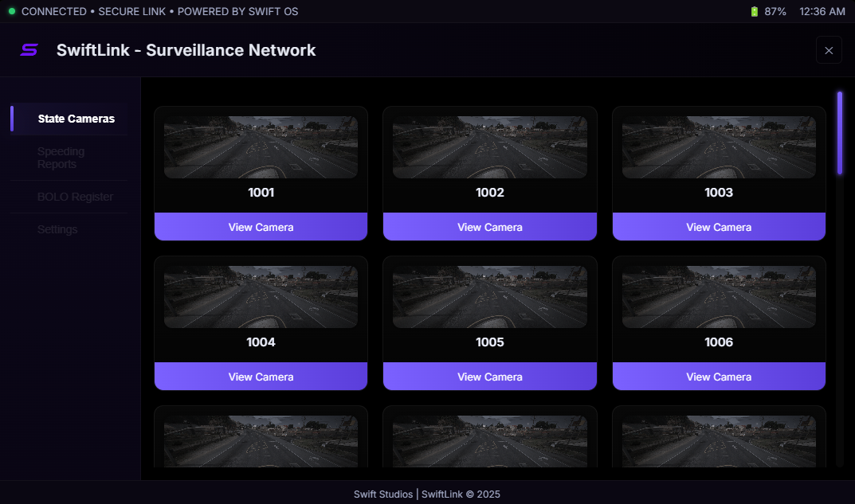View Camera for camera 1003
Image resolution: width=855 pixels, height=504 pixels.
719,227
